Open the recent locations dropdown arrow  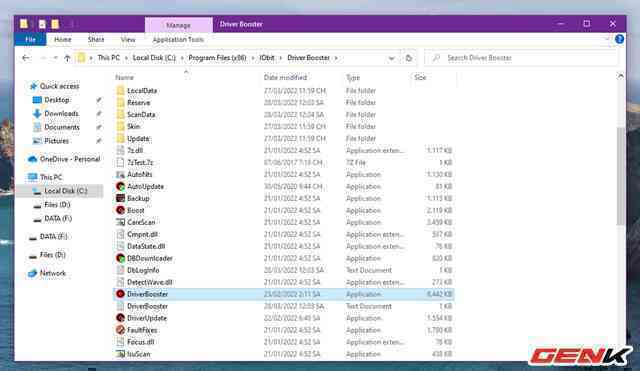[x=56, y=58]
